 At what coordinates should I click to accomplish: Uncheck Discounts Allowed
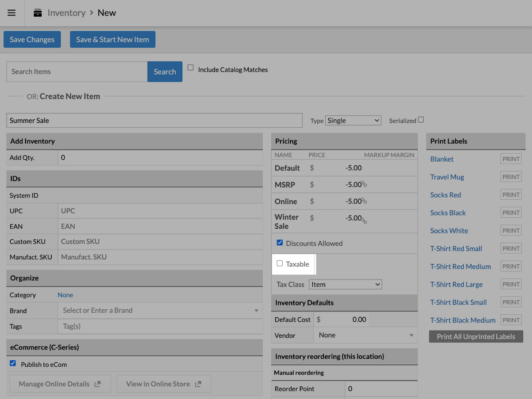[280, 243]
